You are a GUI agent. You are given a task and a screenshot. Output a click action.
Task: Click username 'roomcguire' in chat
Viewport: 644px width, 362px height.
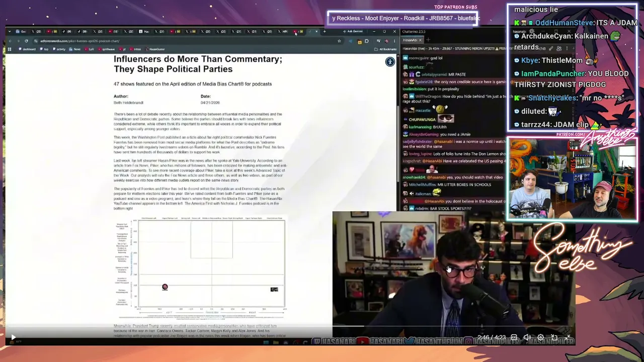tap(419, 58)
